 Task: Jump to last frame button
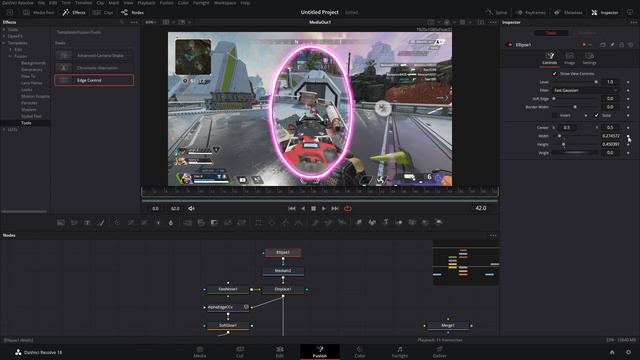pyautogui.click(x=335, y=209)
